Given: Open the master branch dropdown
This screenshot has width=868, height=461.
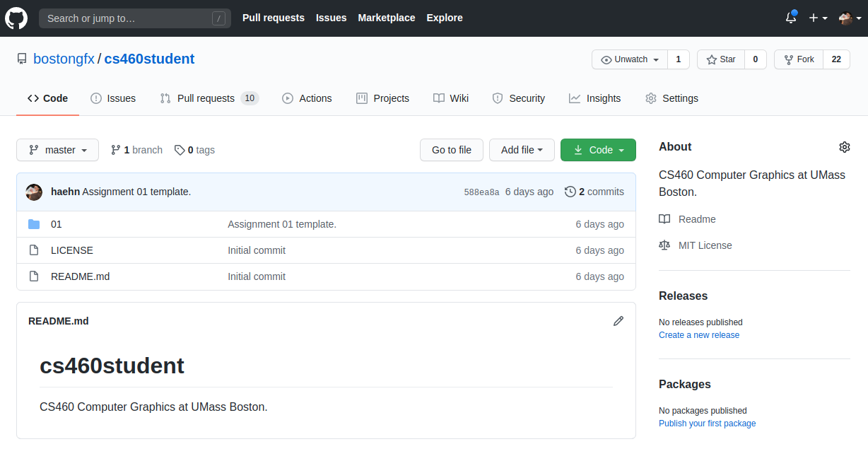Looking at the screenshot, I should point(58,150).
